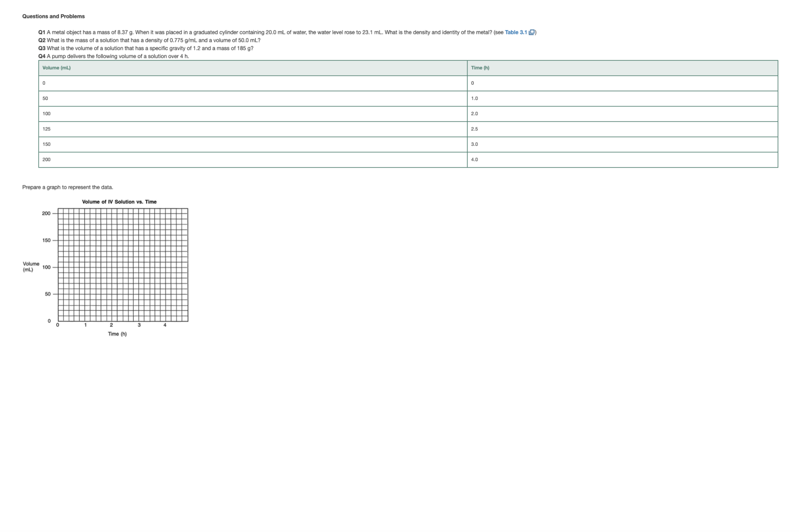
Task: Click the 150 tick label on graph y-axis
Action: (46, 240)
